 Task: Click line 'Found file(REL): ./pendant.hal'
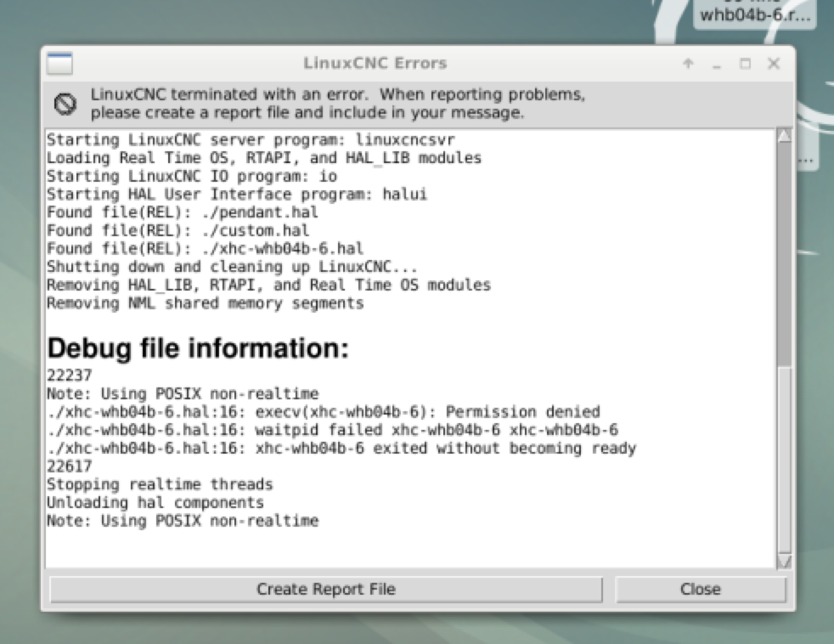coord(183,212)
